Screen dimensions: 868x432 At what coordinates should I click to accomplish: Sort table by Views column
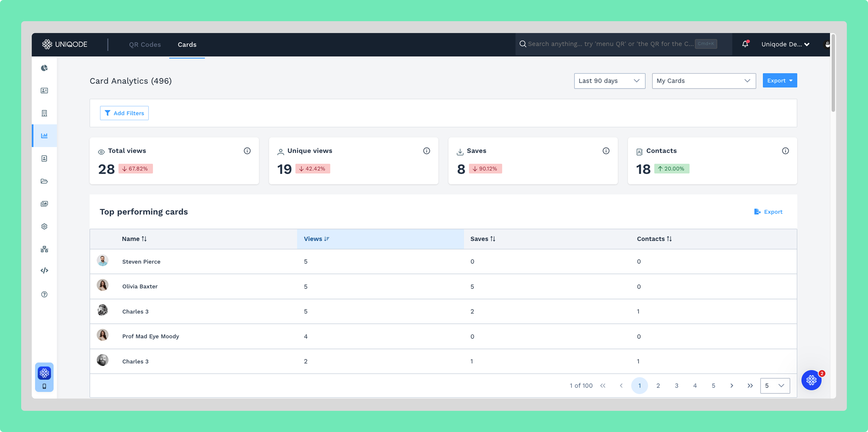[317, 239]
